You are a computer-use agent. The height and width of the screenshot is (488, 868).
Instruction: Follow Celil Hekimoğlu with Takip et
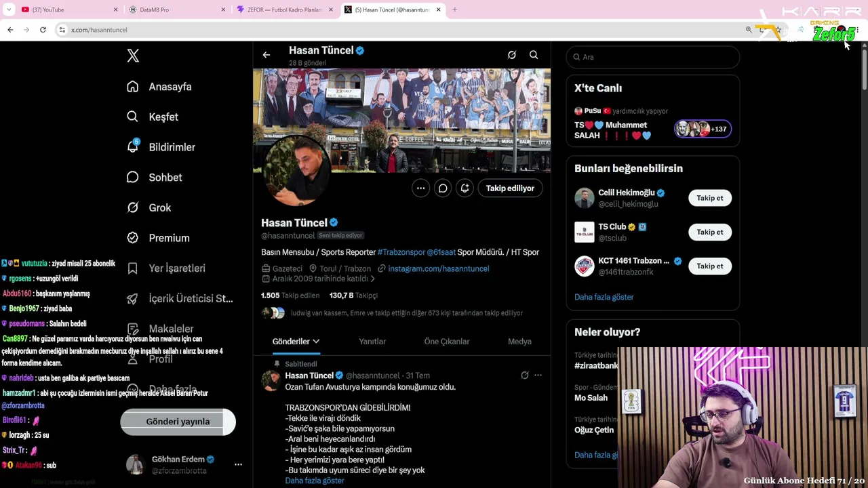(710, 198)
